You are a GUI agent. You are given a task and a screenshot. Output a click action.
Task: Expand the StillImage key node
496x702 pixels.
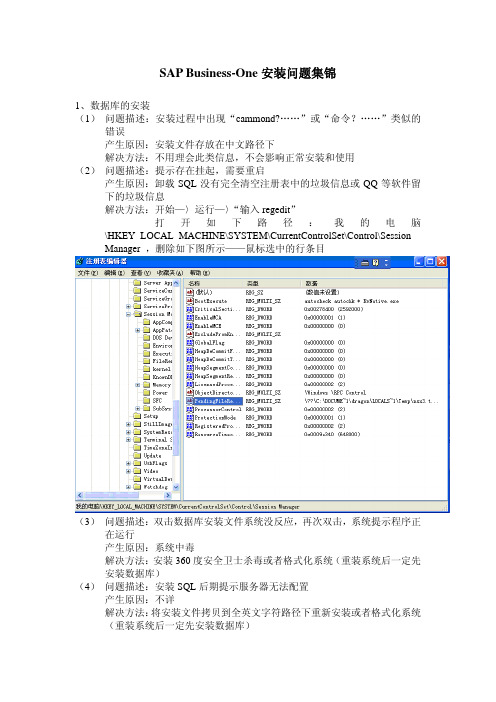(128, 424)
